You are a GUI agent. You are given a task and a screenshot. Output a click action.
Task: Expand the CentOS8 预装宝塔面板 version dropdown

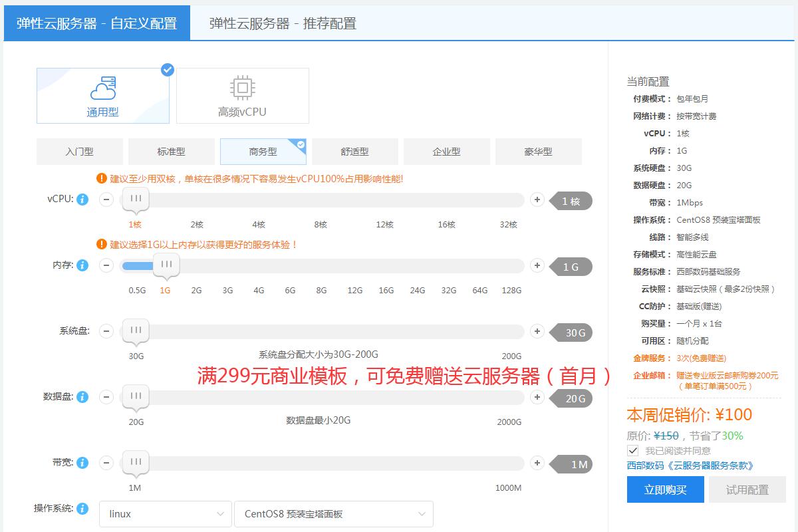click(333, 514)
